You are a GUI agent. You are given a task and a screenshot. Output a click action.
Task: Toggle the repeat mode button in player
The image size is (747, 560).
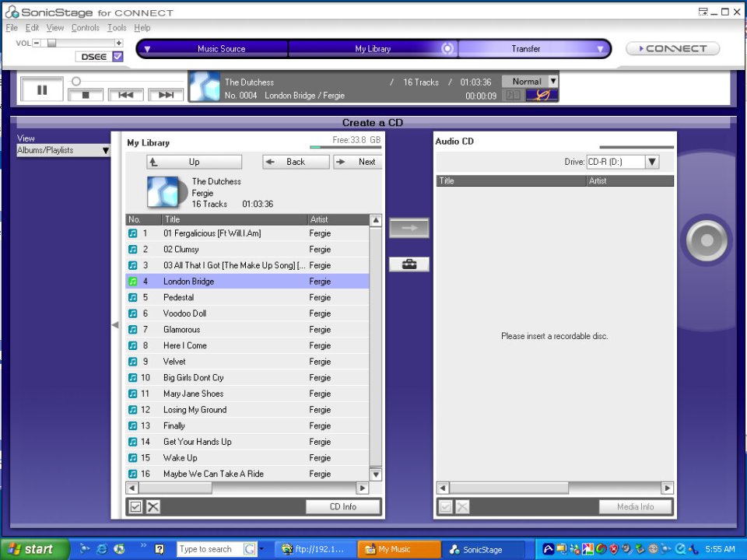click(x=542, y=95)
